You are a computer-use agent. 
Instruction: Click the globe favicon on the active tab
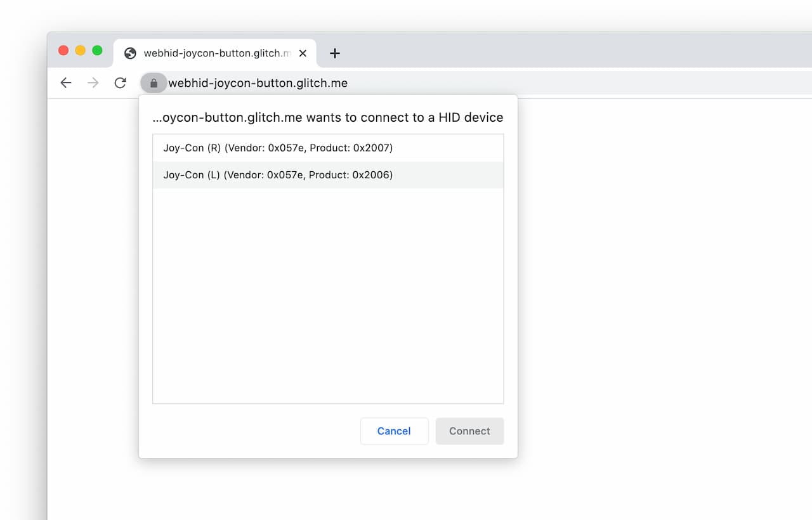[130, 53]
